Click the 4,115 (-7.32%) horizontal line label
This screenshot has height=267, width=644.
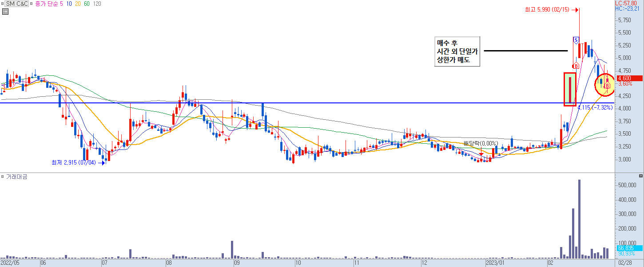point(595,108)
